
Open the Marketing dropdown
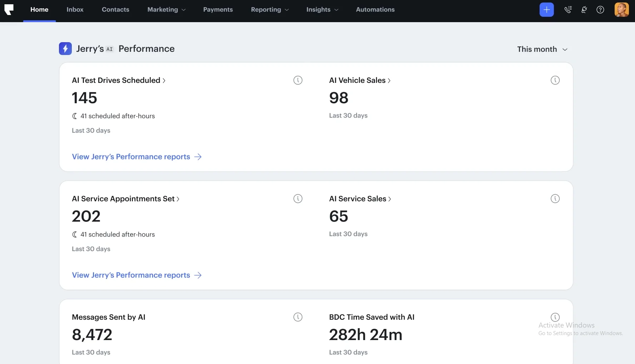166,10
